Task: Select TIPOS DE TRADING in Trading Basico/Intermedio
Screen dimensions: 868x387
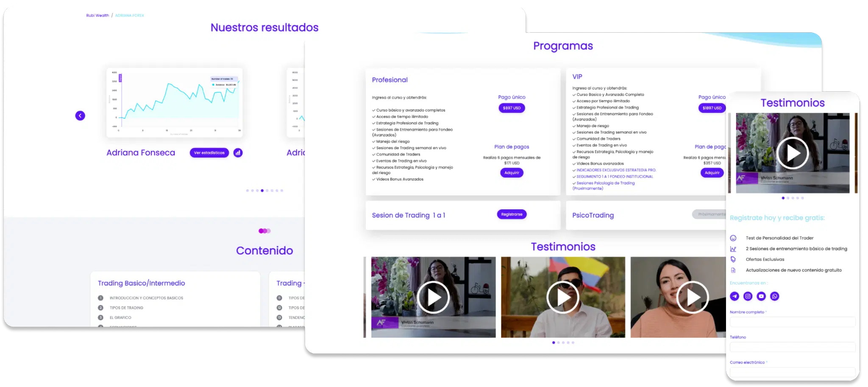Action: 126,308
